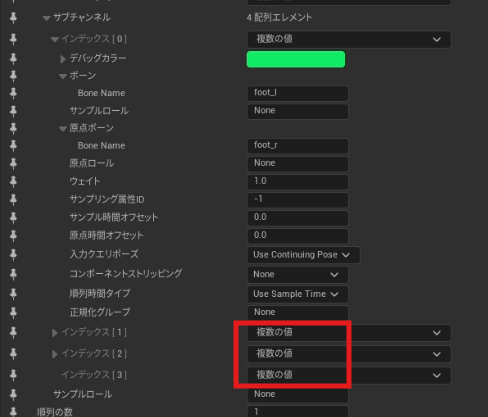This screenshot has height=417, width=488.
Task: Click the ウェイト 1.0 value field
Action: (298, 182)
